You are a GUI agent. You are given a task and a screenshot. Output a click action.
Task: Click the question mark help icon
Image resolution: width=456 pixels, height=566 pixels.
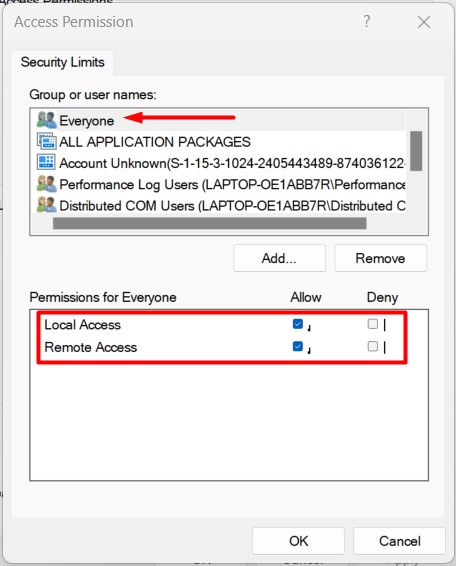pos(366,21)
